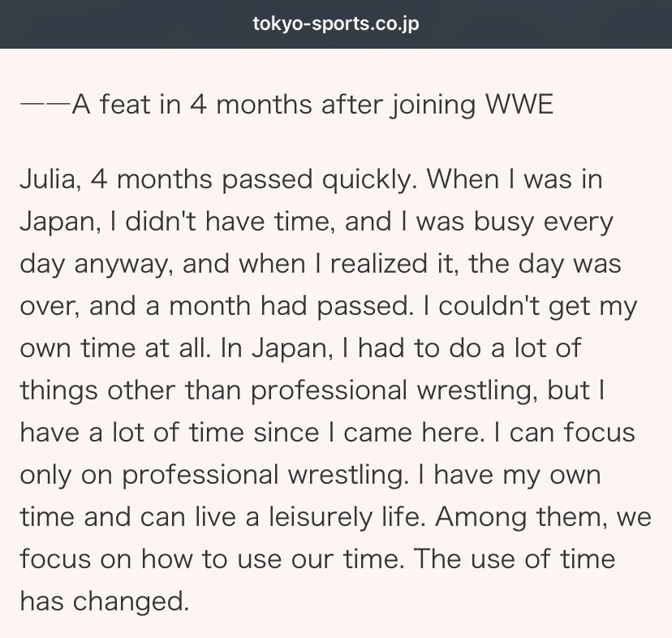Click the name 'Julia' starting the paragraph
Viewport: 672px width, 638px height.
tap(48, 179)
